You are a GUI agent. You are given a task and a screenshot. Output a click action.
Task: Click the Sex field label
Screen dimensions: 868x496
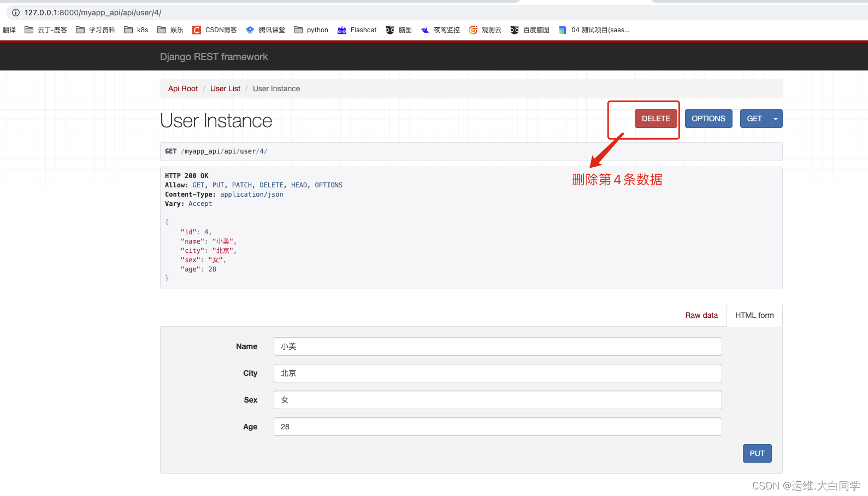(251, 400)
